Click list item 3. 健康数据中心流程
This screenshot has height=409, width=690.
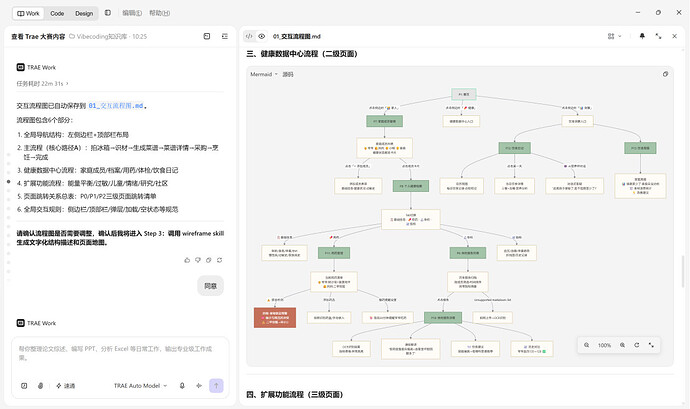click(x=97, y=170)
